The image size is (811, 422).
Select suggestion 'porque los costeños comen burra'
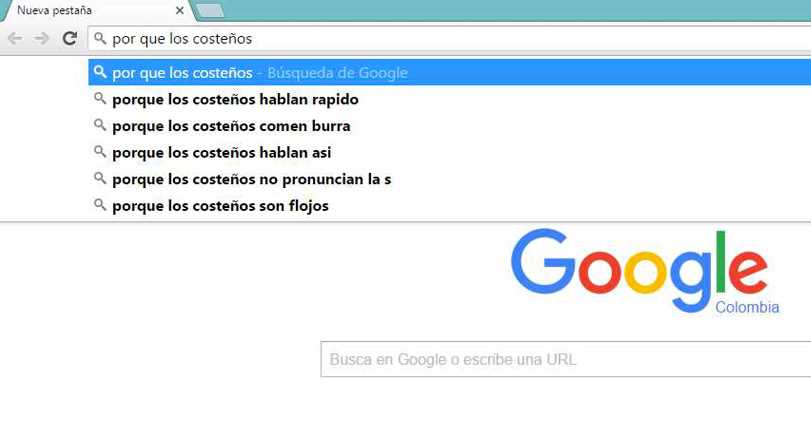[449, 126]
